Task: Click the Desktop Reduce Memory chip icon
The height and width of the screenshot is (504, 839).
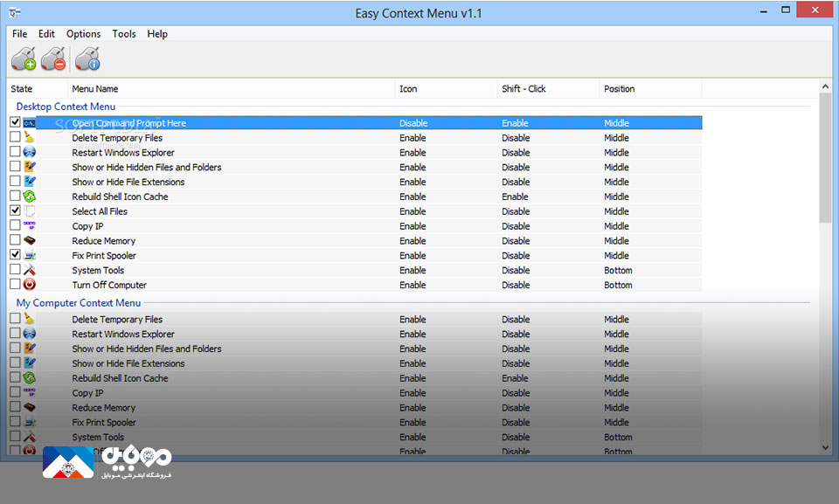Action: click(30, 240)
